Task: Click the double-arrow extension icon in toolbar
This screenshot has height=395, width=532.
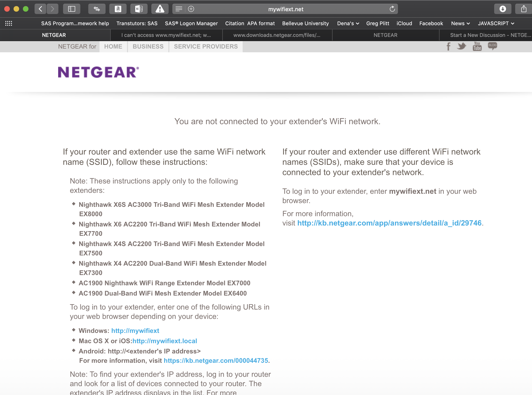Action: tap(97, 9)
